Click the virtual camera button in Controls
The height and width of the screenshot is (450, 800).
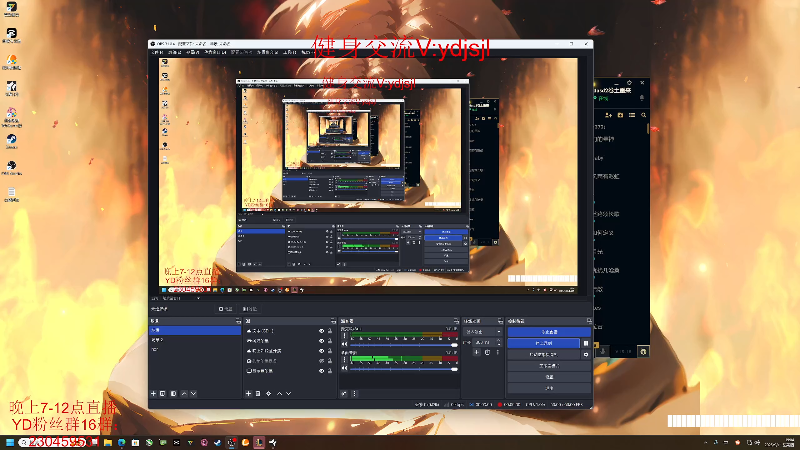pos(543,354)
